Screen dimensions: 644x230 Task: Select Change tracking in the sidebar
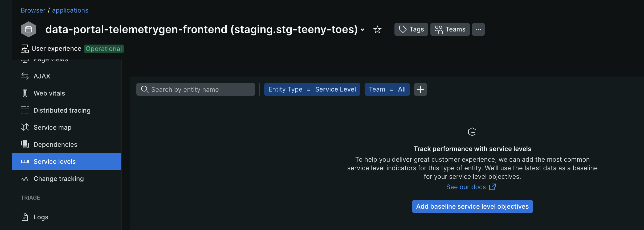[59, 179]
